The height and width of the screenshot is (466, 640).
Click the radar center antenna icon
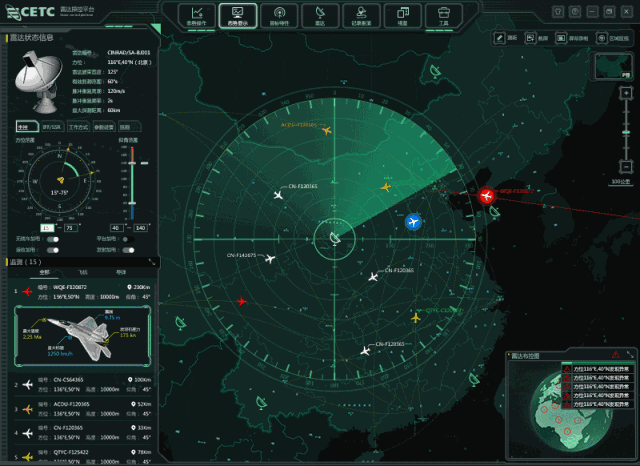(334, 239)
